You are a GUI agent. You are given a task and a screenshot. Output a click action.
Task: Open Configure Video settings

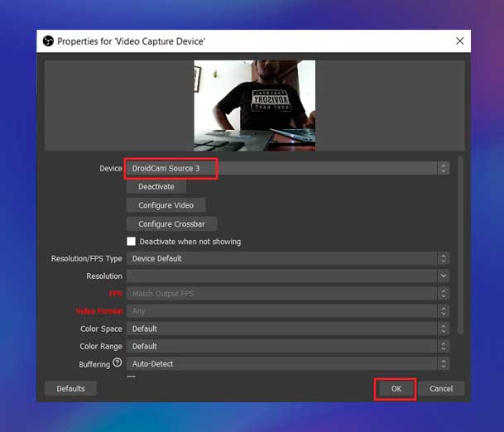(x=166, y=205)
